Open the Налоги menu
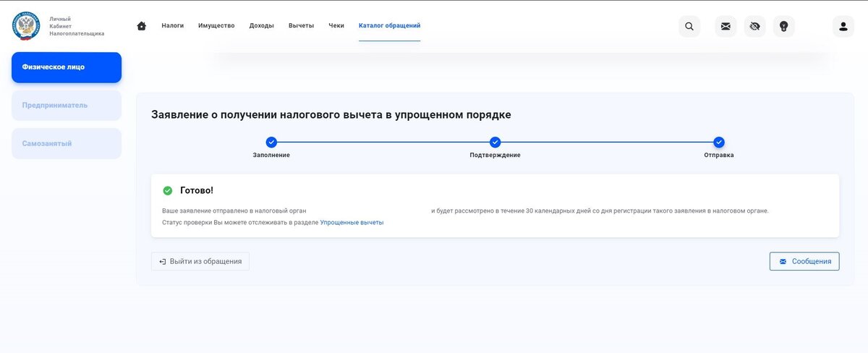 coord(173,25)
